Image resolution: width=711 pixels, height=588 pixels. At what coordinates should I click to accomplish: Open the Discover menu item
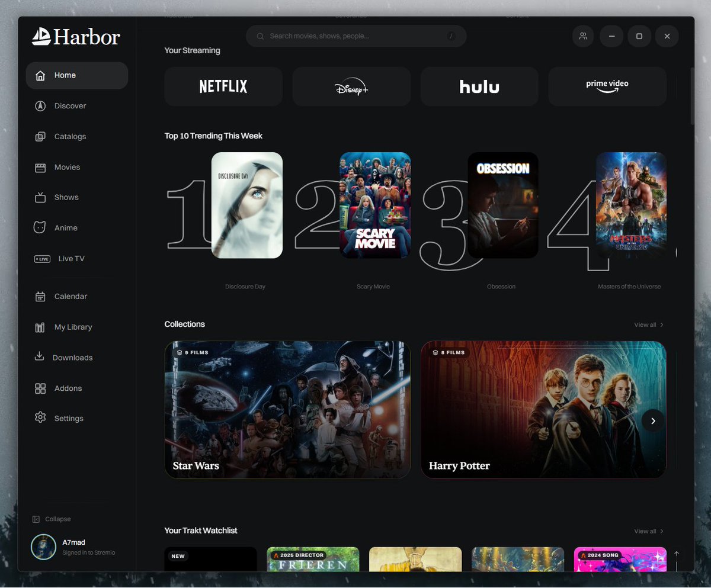pyautogui.click(x=77, y=106)
